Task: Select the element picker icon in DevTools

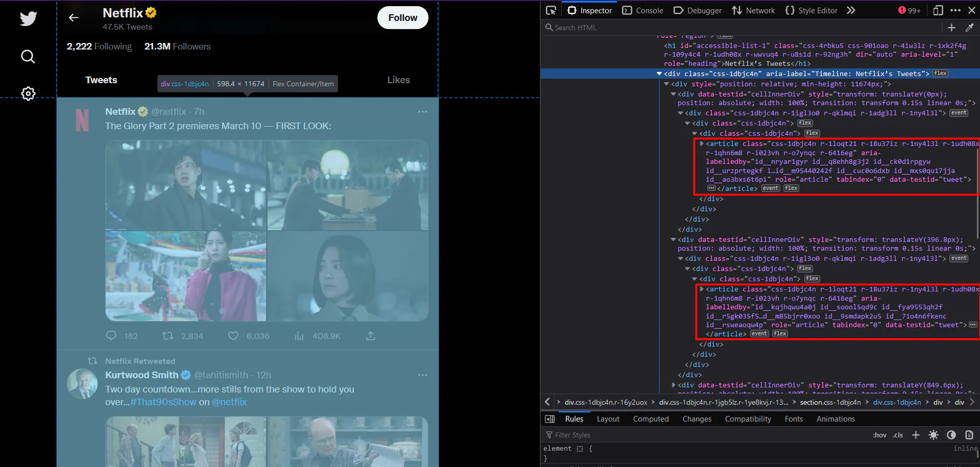Action: (551, 10)
